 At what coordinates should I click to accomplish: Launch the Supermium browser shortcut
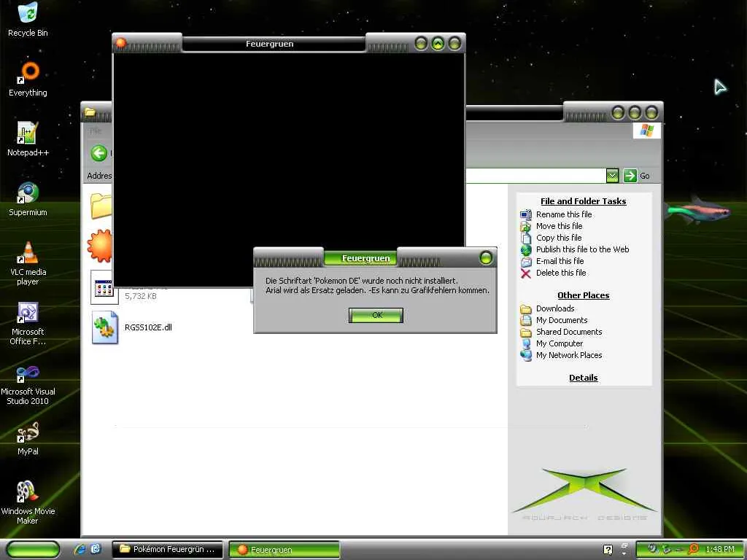(x=28, y=199)
